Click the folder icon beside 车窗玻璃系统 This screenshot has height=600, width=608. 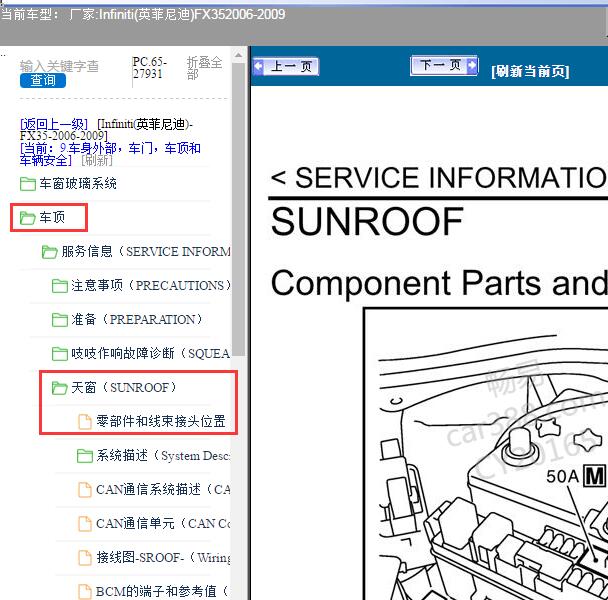(28, 184)
